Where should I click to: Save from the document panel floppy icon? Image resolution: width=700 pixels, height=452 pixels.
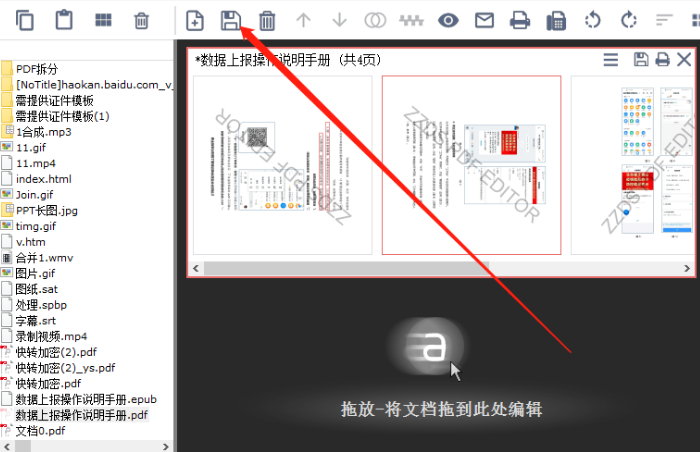pyautogui.click(x=641, y=59)
